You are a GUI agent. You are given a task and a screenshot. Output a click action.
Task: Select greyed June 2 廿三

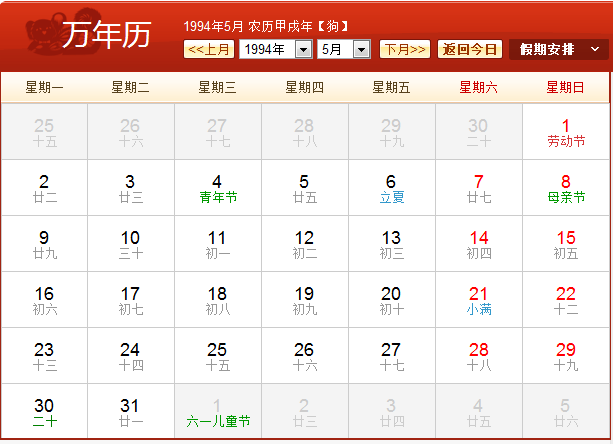305,411
